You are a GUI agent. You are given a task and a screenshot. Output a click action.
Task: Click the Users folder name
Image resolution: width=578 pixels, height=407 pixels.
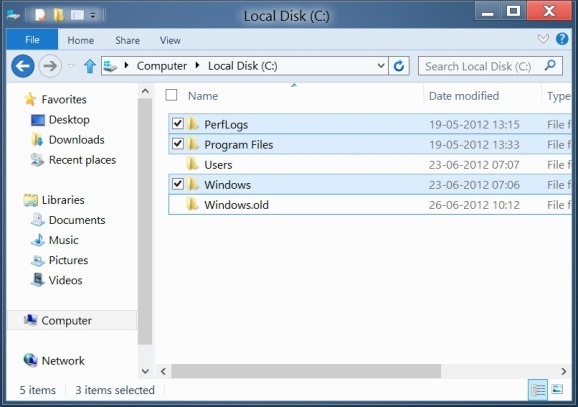point(218,165)
